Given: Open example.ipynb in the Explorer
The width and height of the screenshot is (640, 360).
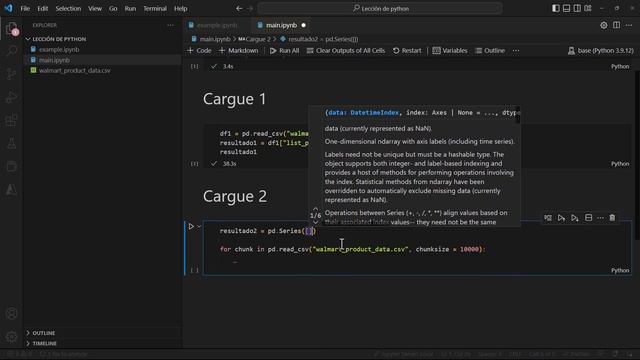Looking at the screenshot, I should pyautogui.click(x=59, y=49).
